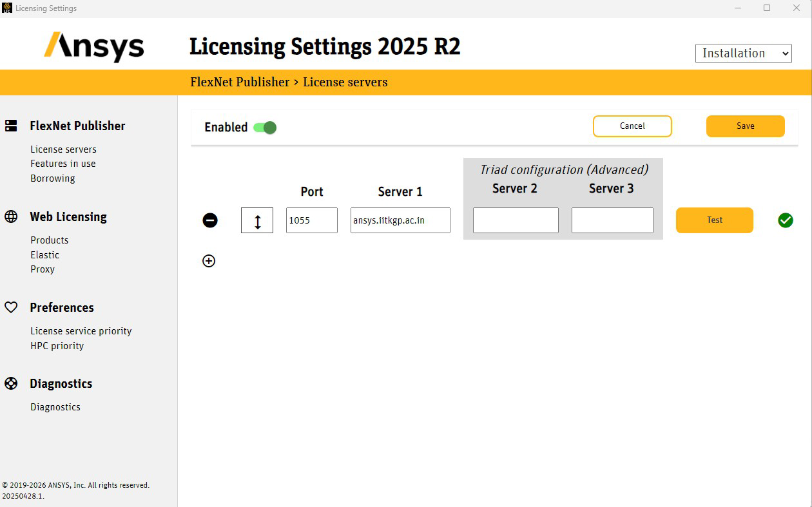
Task: Click the add server plus icon
Action: pos(209,261)
